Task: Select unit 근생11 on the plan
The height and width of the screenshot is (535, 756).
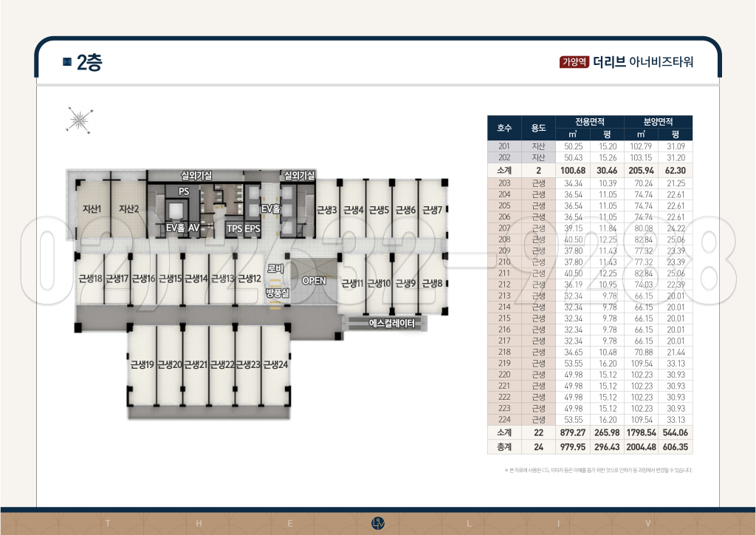Action: pyautogui.click(x=352, y=283)
